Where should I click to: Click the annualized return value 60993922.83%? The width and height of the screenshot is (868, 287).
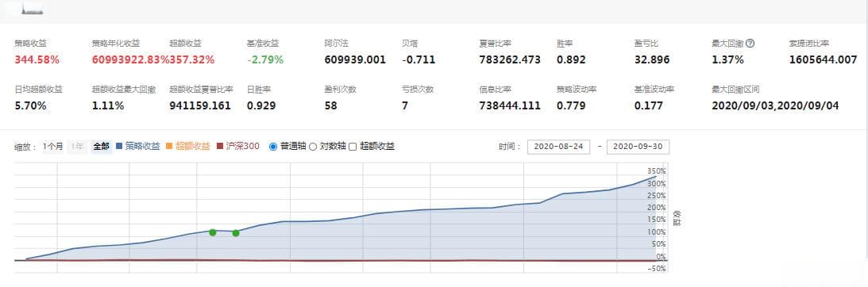click(x=131, y=59)
